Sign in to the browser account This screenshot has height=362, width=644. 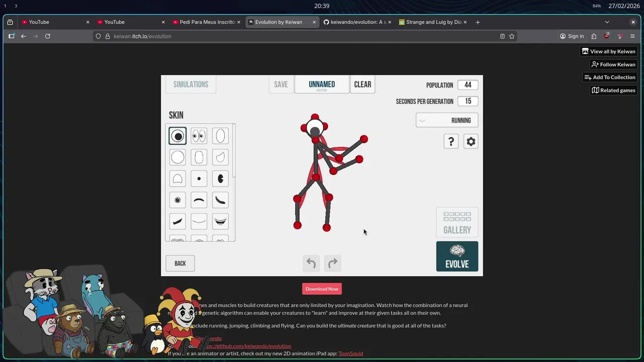572,36
